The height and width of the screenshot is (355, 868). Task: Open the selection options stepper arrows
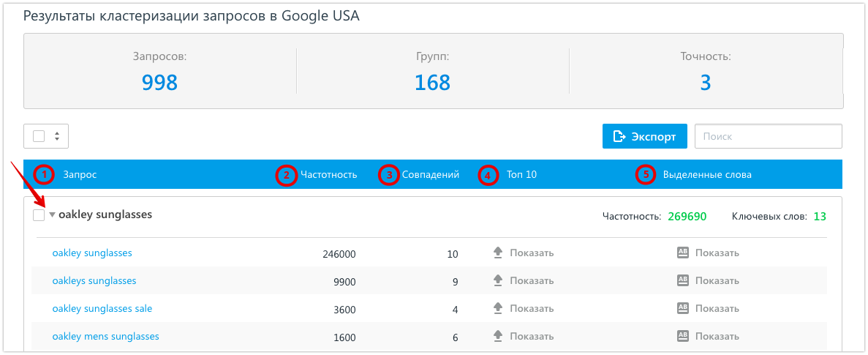(57, 136)
